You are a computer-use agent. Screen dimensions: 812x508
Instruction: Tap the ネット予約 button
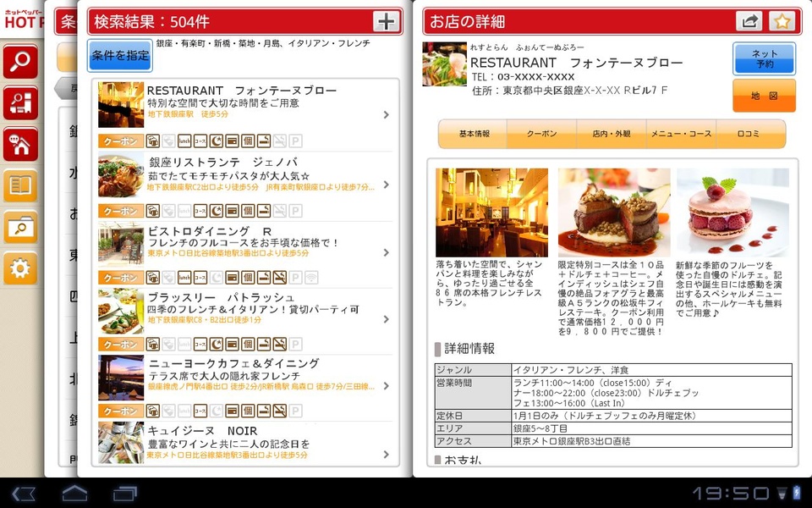click(764, 58)
